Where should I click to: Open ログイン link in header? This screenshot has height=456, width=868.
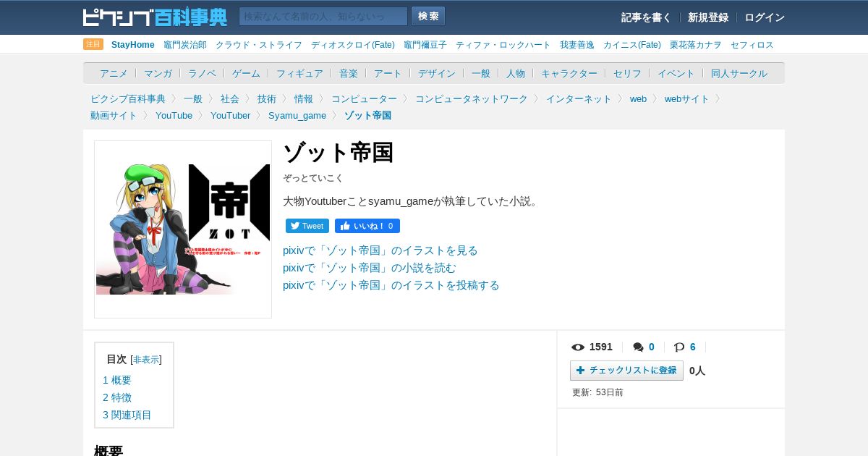click(x=765, y=17)
